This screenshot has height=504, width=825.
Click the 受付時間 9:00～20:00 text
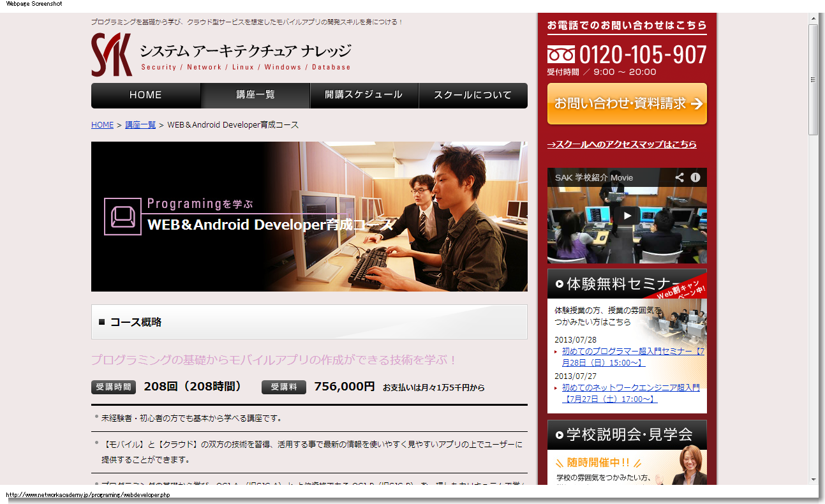tap(602, 72)
